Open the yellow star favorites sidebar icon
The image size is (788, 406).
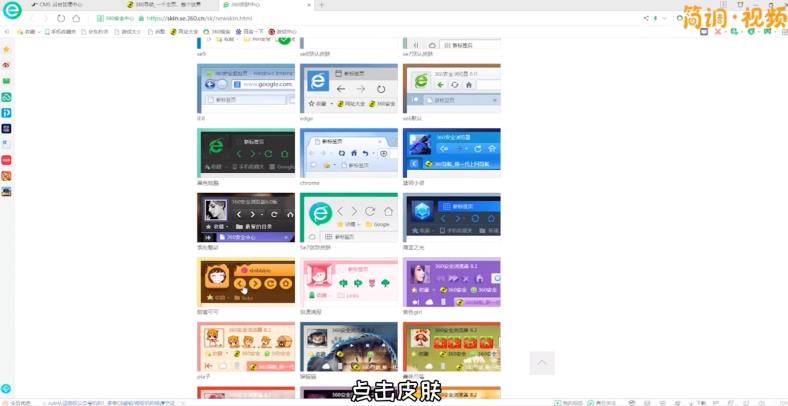click(x=6, y=49)
